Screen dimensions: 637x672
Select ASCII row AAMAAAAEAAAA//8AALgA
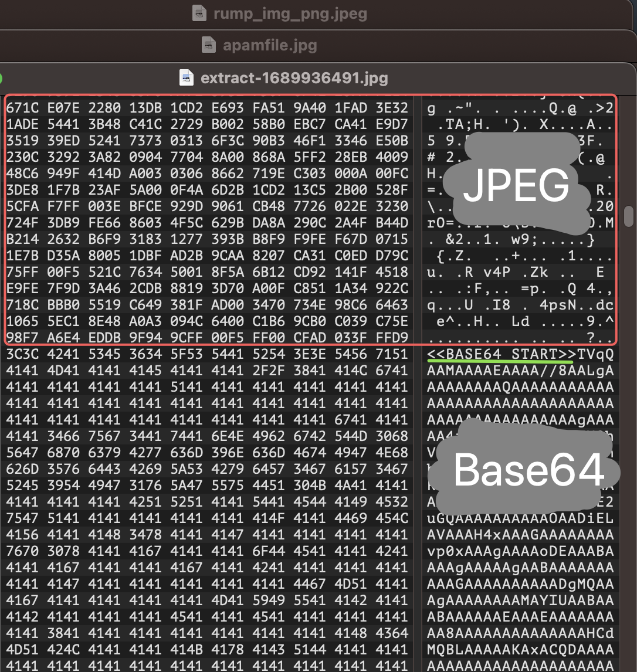coord(520,371)
